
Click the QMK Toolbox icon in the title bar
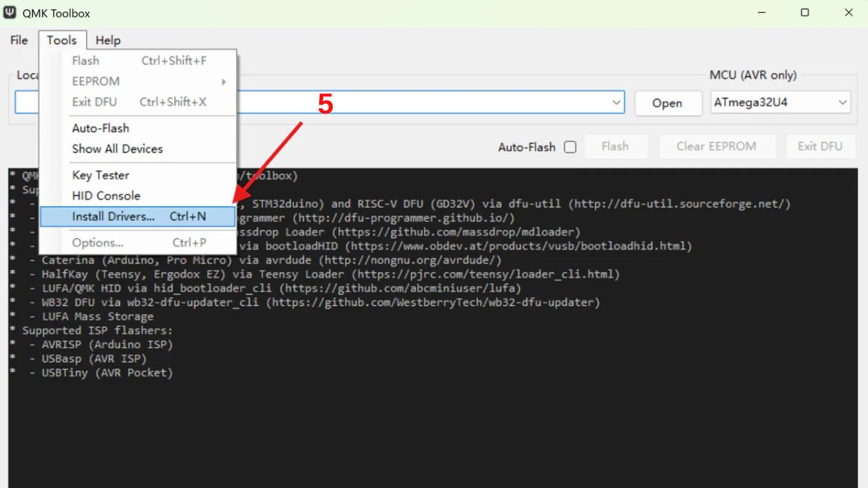point(12,12)
